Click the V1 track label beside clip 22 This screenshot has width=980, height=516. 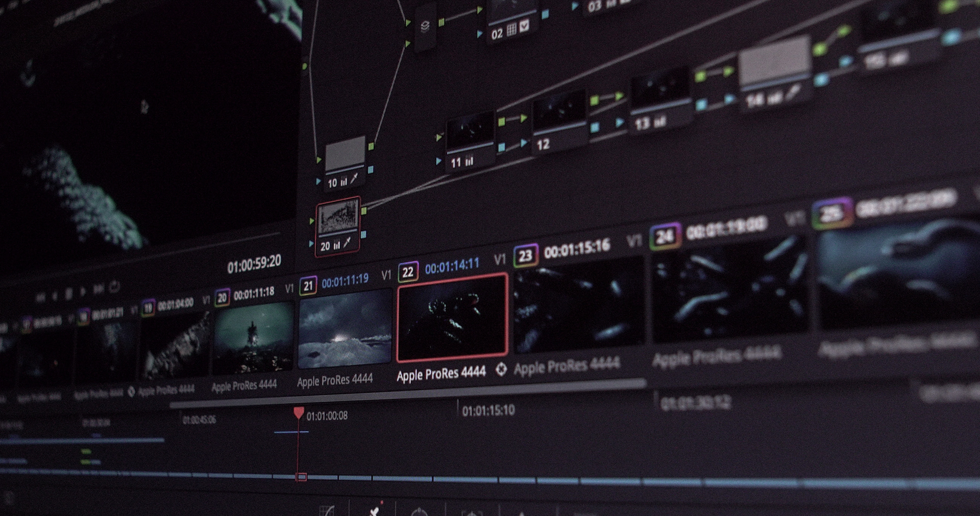[x=386, y=275]
